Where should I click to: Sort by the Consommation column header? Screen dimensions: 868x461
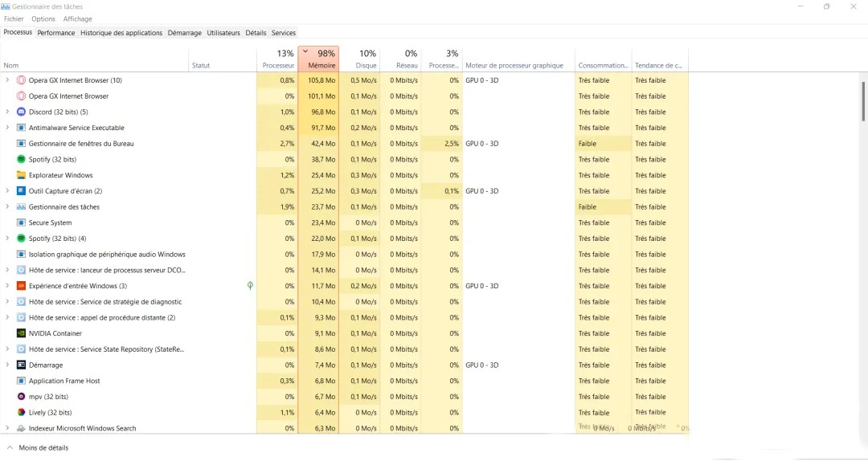pyautogui.click(x=604, y=59)
